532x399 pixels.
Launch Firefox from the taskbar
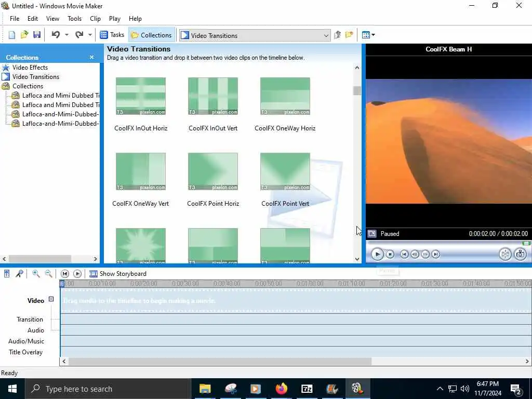(x=281, y=389)
